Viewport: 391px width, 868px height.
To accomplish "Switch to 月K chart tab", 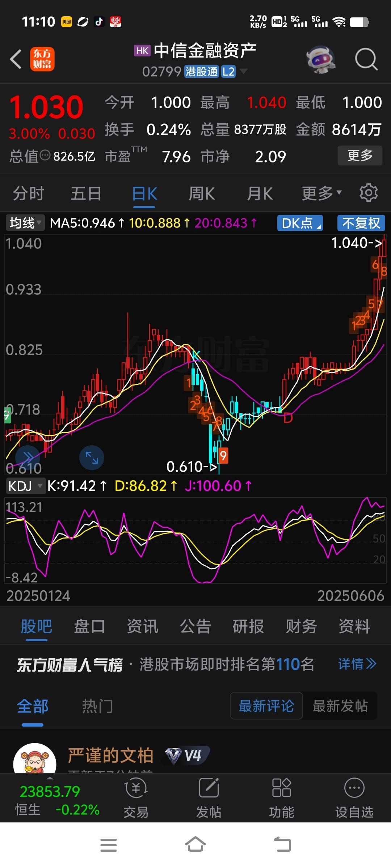I will pos(260,194).
